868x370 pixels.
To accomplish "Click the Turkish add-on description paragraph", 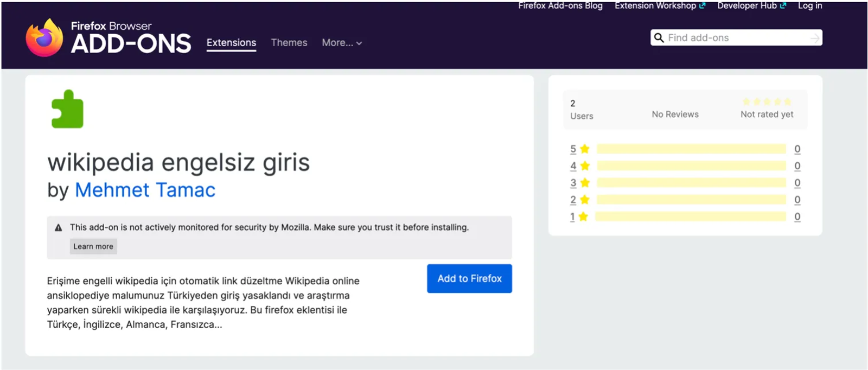I will (203, 303).
